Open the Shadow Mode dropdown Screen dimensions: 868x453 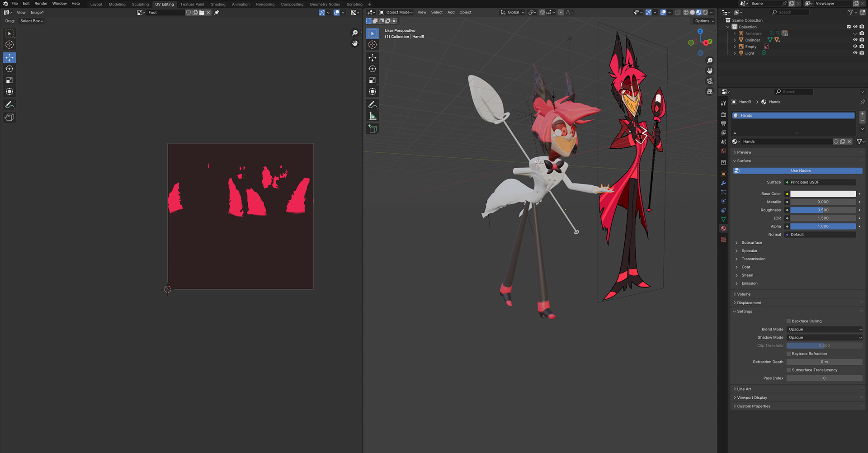point(825,338)
